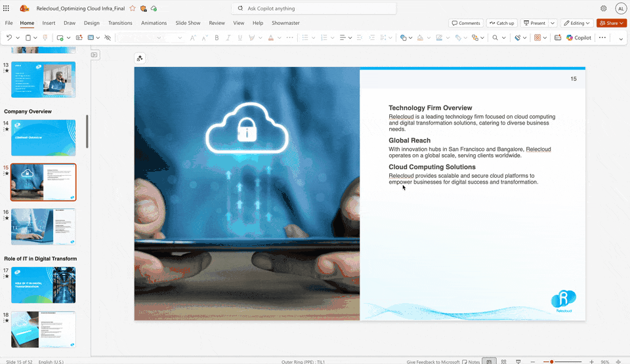This screenshot has width=630, height=364.
Task: Select the Format Painter tool
Action: (45, 37)
